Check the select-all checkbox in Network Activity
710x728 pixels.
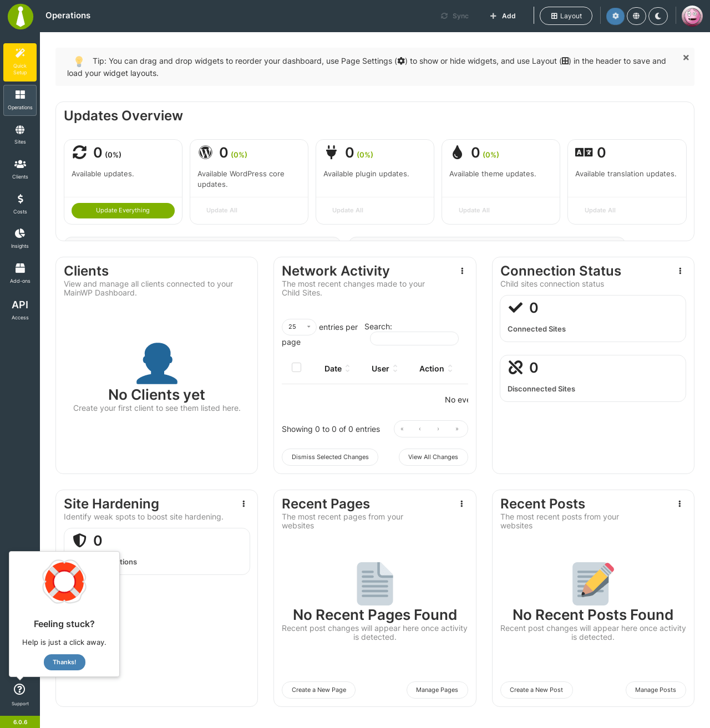tap(297, 368)
